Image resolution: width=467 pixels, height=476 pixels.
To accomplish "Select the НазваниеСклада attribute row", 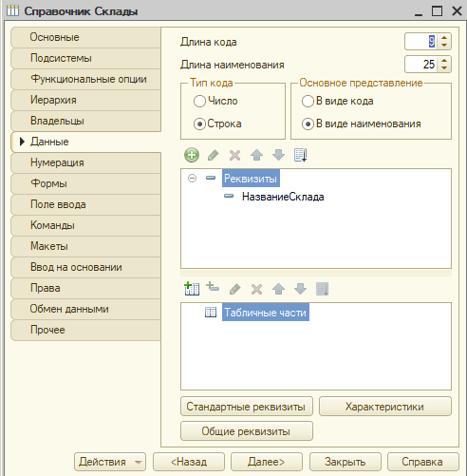I will (x=283, y=197).
